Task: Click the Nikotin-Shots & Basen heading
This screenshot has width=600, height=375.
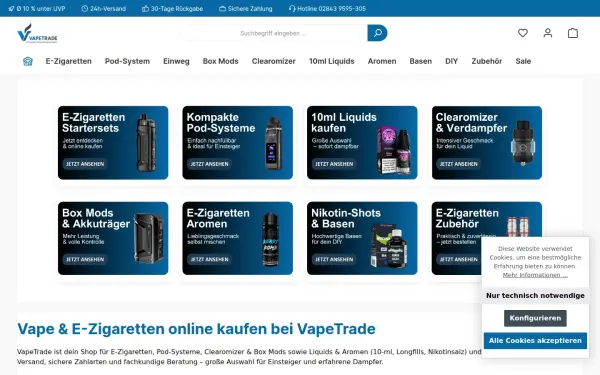Action: tap(346, 218)
